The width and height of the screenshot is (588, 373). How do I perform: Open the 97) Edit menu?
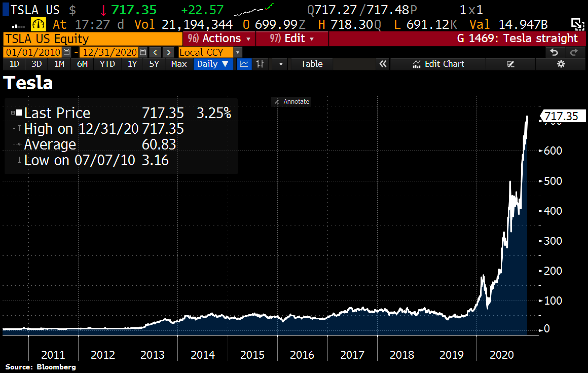(292, 39)
